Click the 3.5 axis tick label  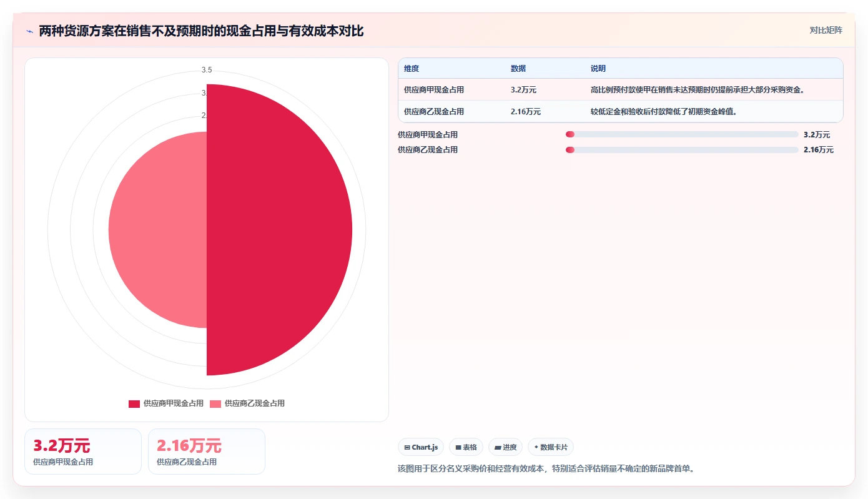point(207,70)
